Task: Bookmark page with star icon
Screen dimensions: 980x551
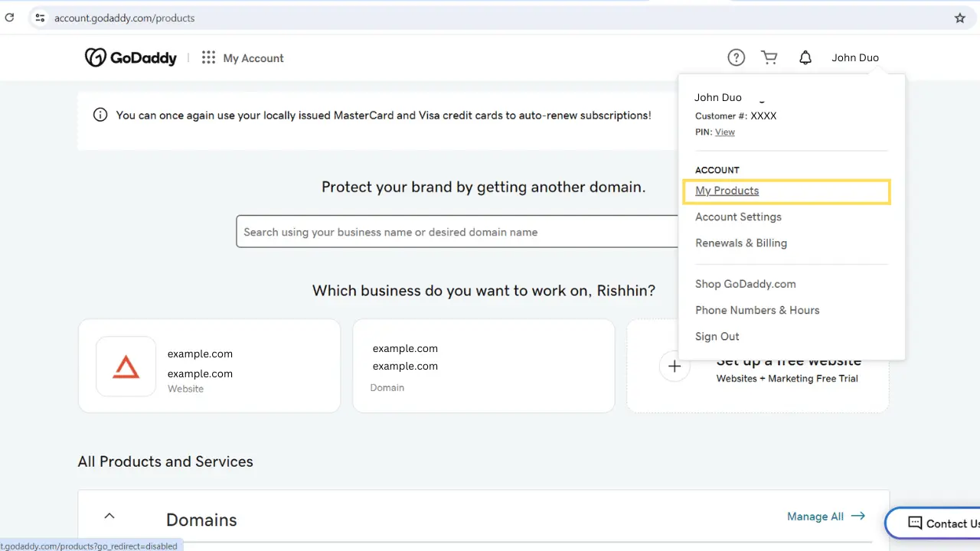Action: (960, 18)
